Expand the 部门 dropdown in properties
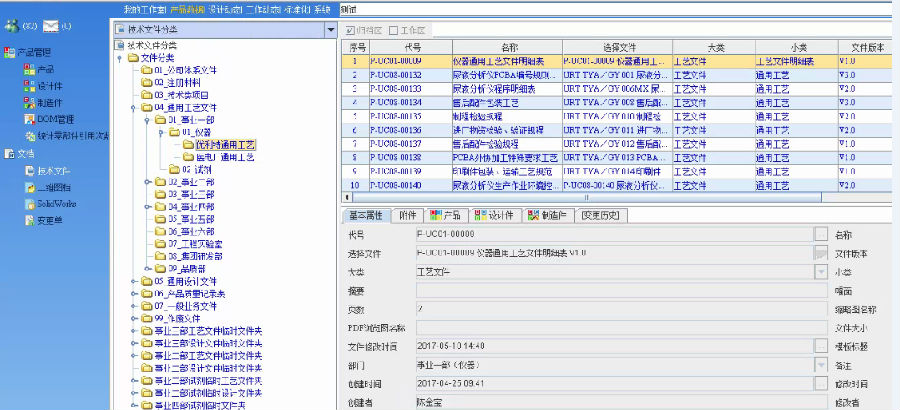This screenshot has width=900, height=410. coord(820,365)
